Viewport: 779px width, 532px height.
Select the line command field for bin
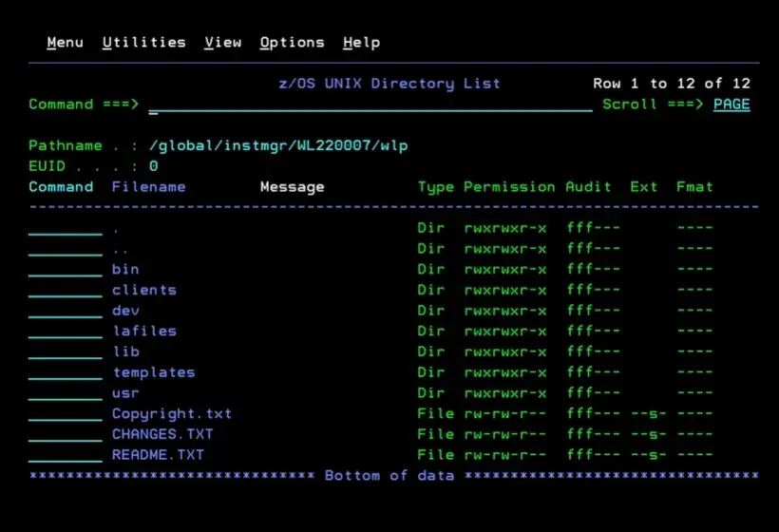click(x=66, y=270)
